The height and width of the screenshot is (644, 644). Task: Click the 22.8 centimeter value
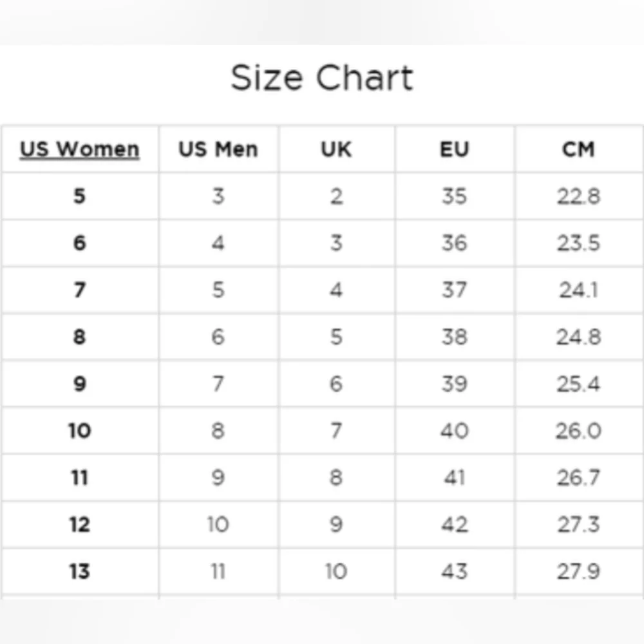[578, 196]
